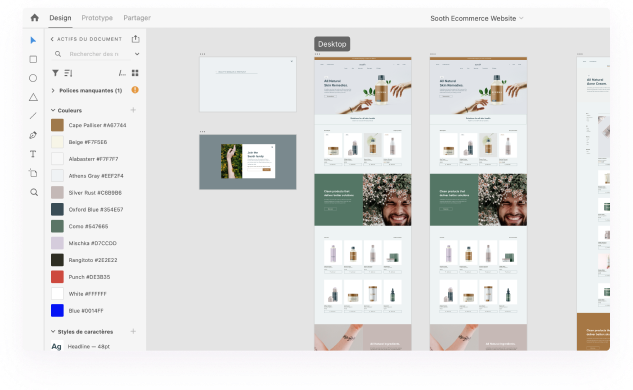Viewport: 633px width, 390px height.
Task: Collapse the Couleurs section
Action: point(53,110)
